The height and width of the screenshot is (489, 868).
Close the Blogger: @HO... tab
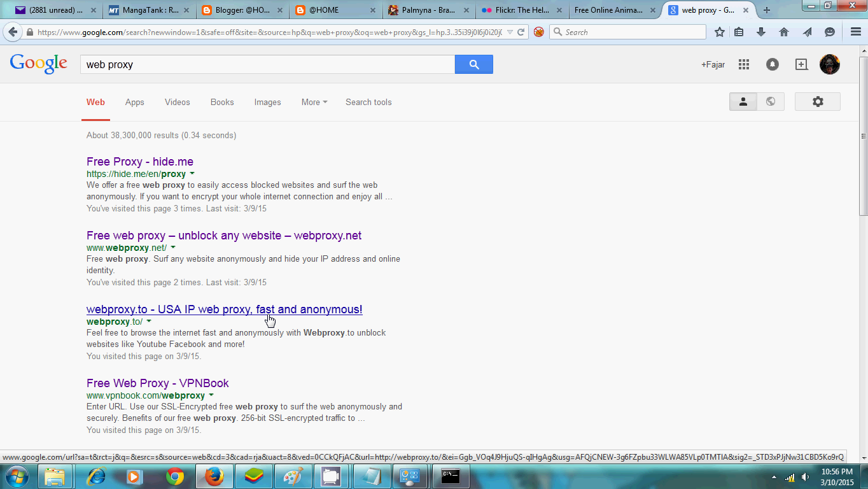coord(280,10)
